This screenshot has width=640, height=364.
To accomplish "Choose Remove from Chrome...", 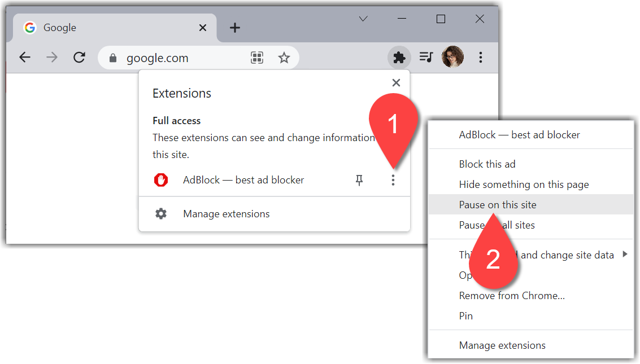I will [531, 296].
